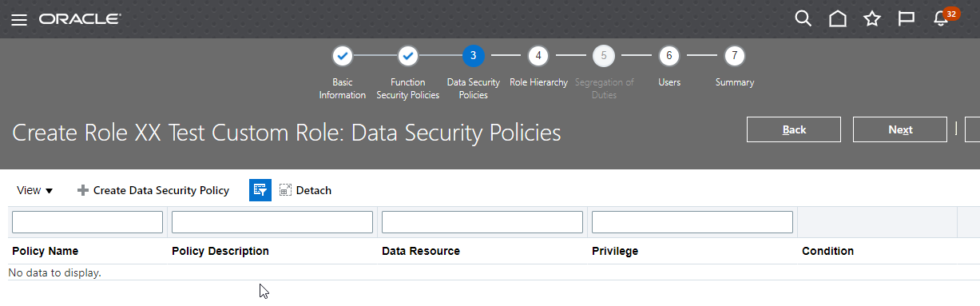
Task: Click the Back button
Action: click(794, 129)
